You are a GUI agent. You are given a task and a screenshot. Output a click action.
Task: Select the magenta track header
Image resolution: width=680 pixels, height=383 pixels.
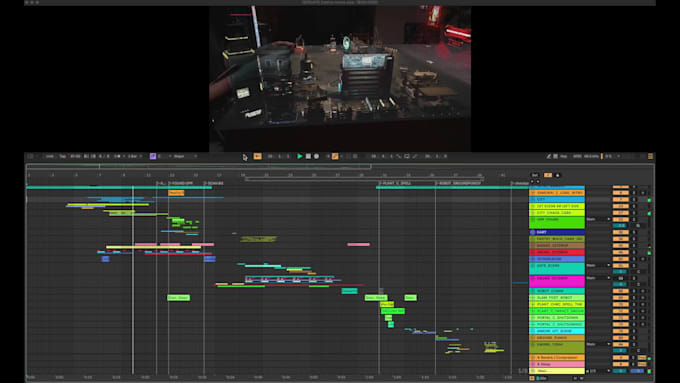[557, 281]
